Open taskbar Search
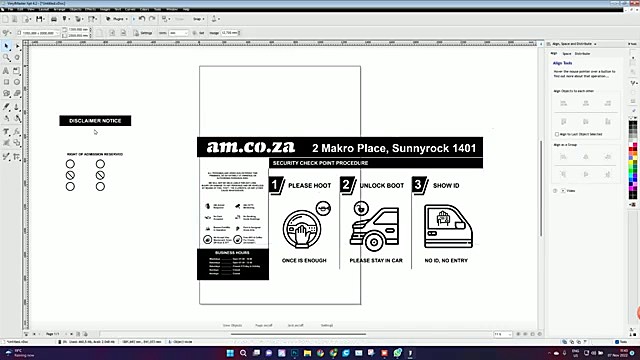Viewport: 640px width, 360px height. coord(243,353)
